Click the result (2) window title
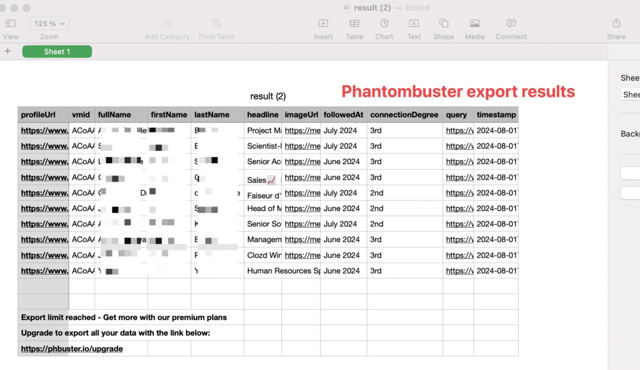This screenshot has height=370, width=640. tap(372, 8)
